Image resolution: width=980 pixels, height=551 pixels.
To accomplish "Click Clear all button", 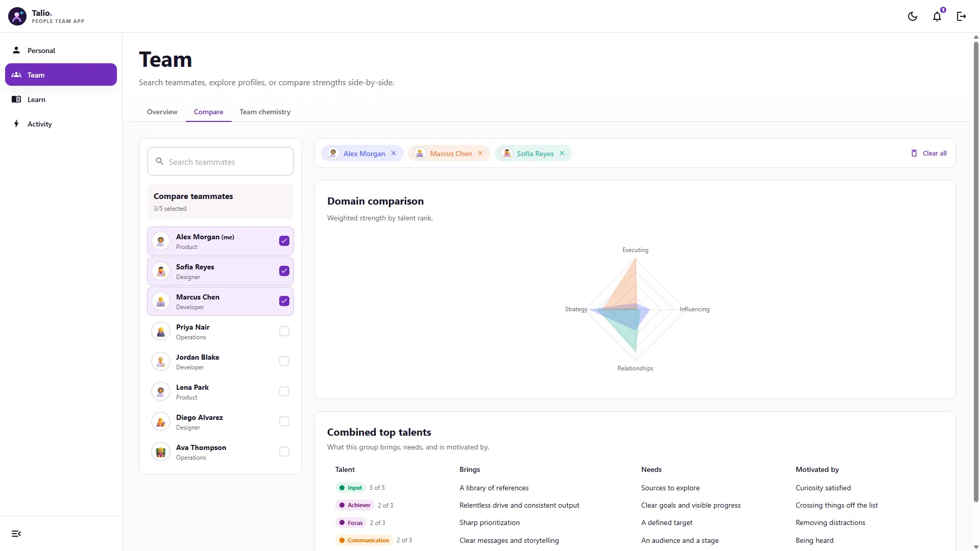I will [929, 153].
